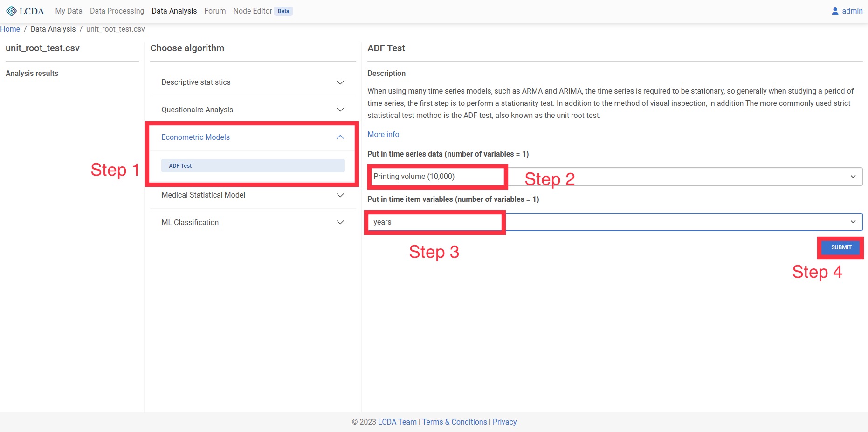Open time series data dropdown arrow
Viewport: 868px width, 432px height.
(853, 177)
